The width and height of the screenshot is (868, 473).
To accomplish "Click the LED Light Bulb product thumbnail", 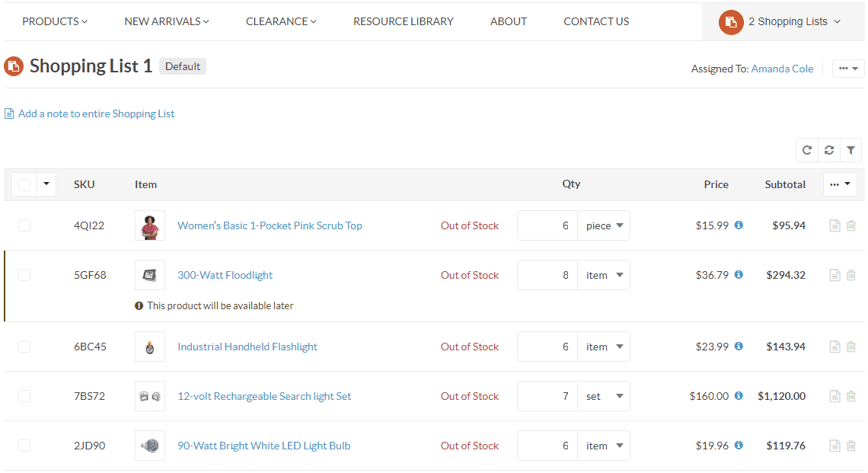I will 150,446.
